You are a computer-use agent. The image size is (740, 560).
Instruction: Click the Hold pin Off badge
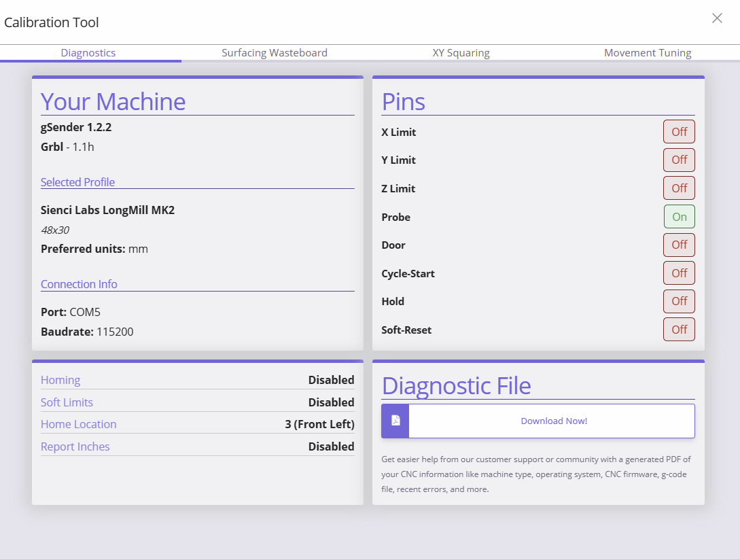point(679,301)
